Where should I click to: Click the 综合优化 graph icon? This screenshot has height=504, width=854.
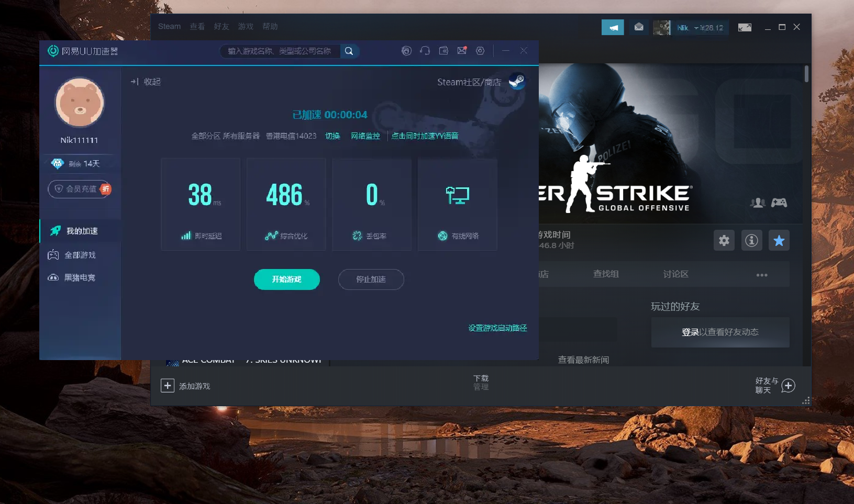click(271, 236)
